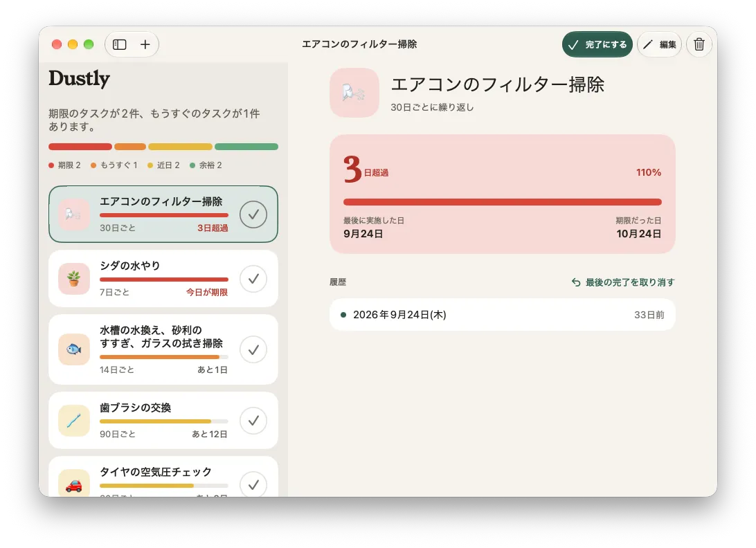Click the 余裕 2 legend label

click(x=206, y=165)
